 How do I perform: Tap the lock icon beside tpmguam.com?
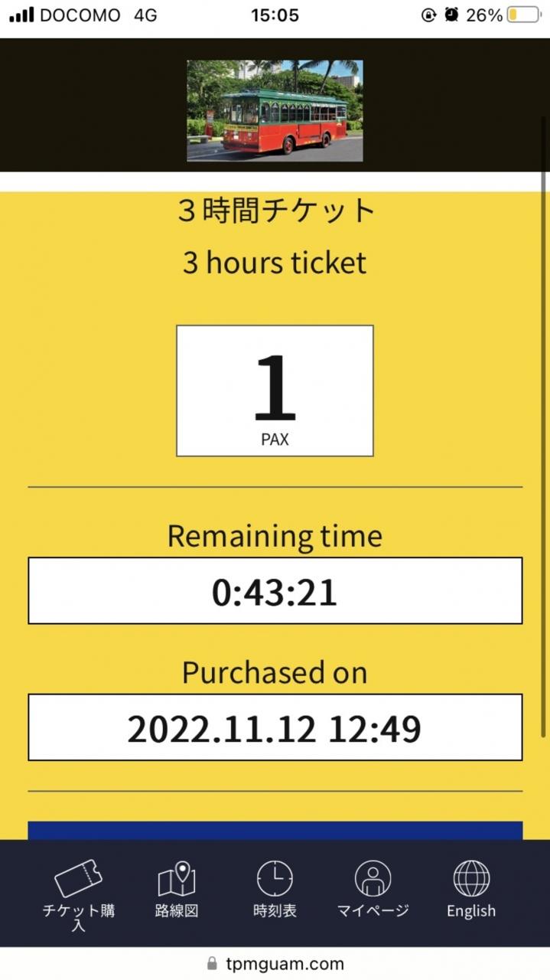point(212,964)
